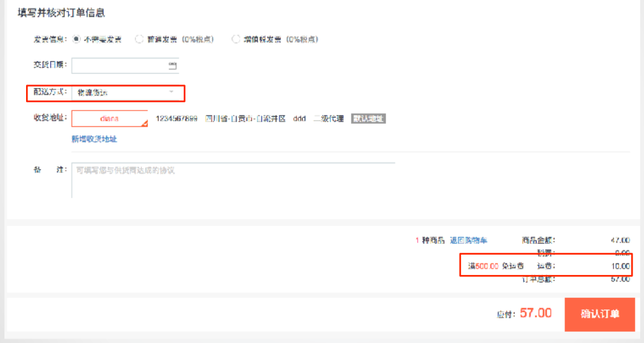The image size is (644, 343).
Task: Click the Sichuan-Zigong region address text
Action: tap(245, 119)
